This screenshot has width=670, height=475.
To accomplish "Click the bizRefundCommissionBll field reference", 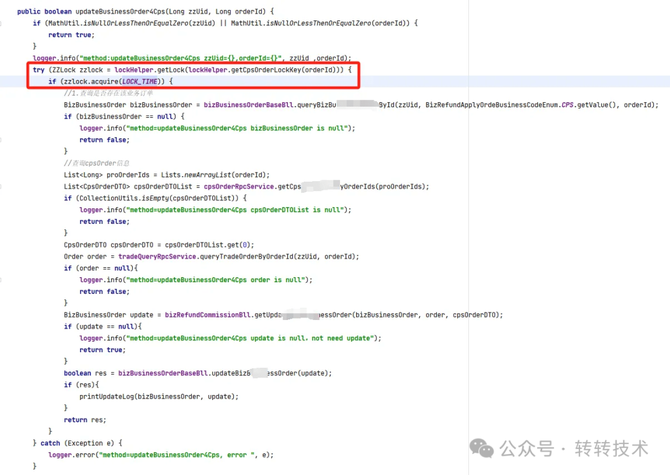I will pos(208,314).
